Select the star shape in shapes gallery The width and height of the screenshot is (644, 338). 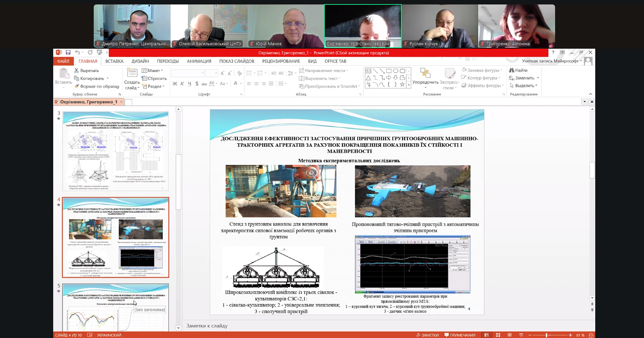[x=402, y=84]
